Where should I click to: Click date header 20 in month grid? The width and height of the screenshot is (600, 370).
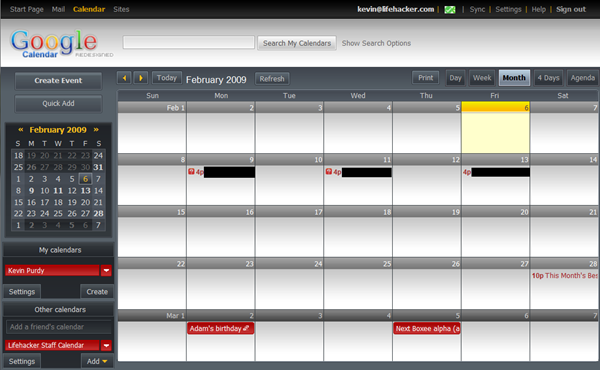(524, 212)
